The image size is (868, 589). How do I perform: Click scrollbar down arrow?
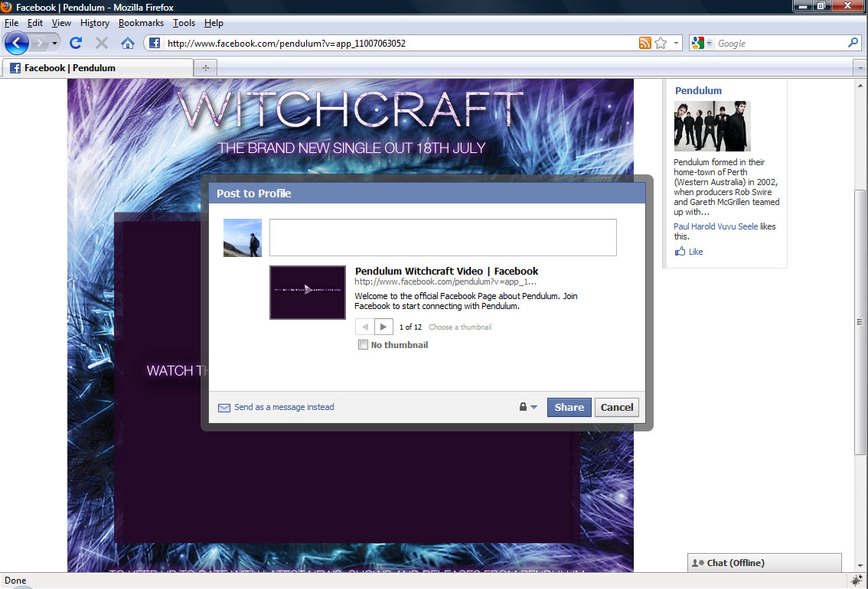pyautogui.click(x=860, y=566)
